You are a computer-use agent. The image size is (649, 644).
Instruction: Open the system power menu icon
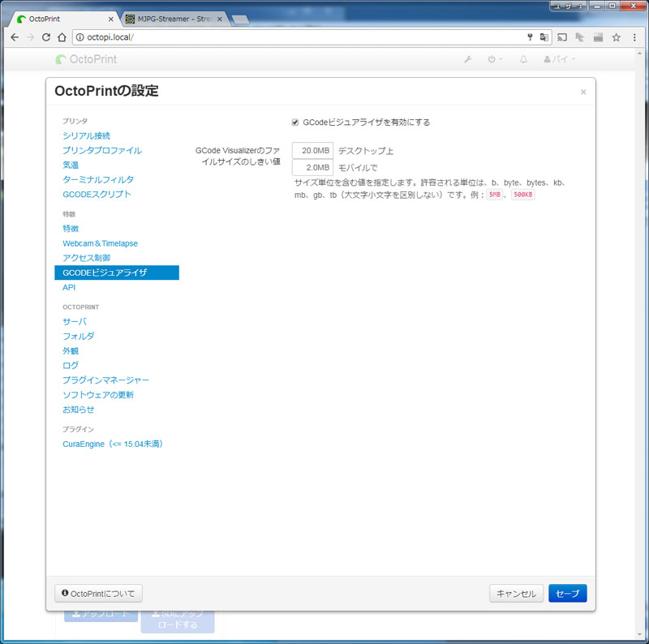click(x=495, y=59)
